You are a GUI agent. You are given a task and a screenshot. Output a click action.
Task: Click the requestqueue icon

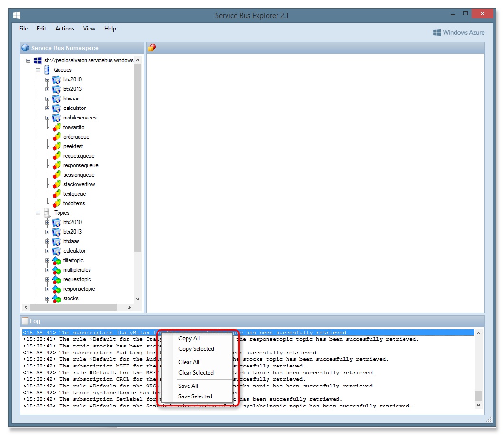tap(57, 156)
